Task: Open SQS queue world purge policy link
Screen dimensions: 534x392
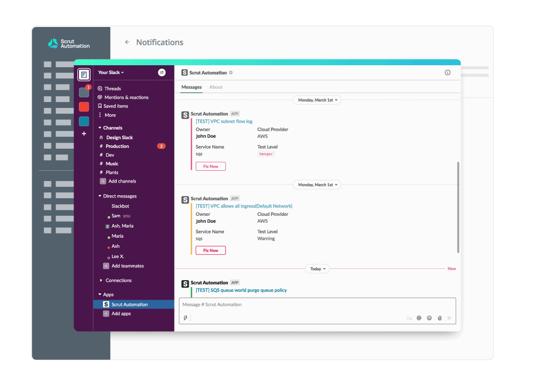Action: (x=241, y=290)
